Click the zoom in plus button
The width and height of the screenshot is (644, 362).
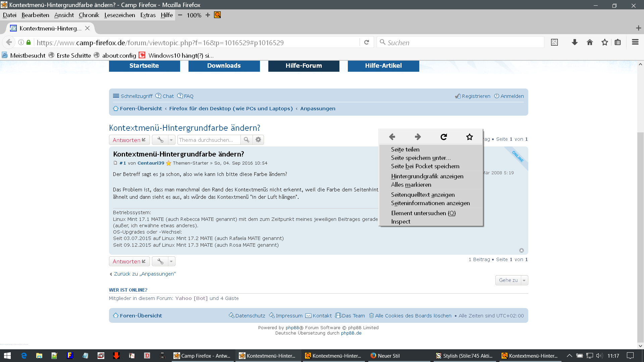(208, 15)
